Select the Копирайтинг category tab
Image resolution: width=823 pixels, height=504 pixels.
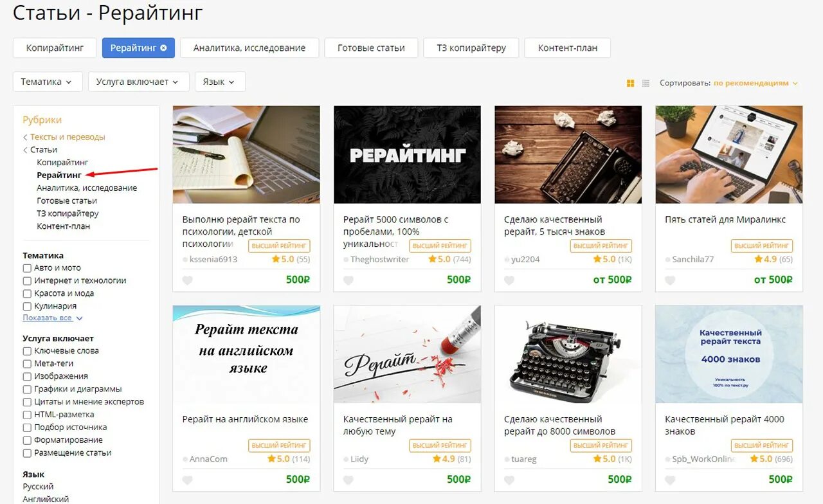tap(55, 48)
